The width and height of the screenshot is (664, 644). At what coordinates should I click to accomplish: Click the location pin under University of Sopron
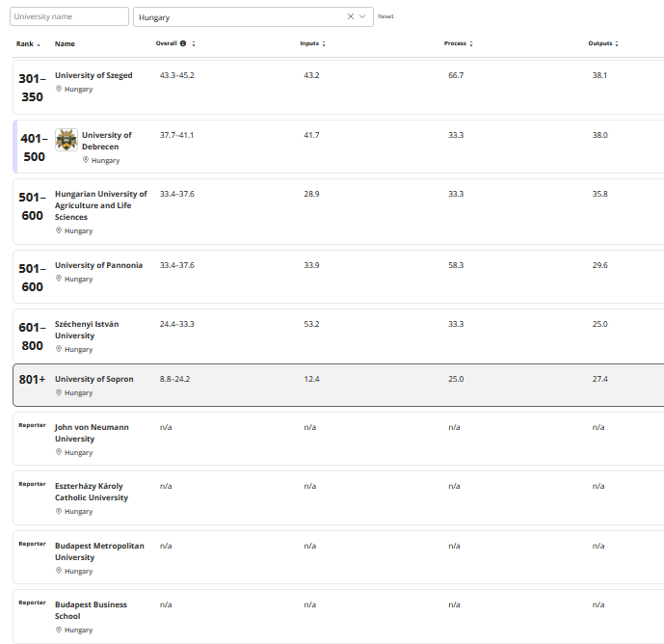click(x=59, y=392)
